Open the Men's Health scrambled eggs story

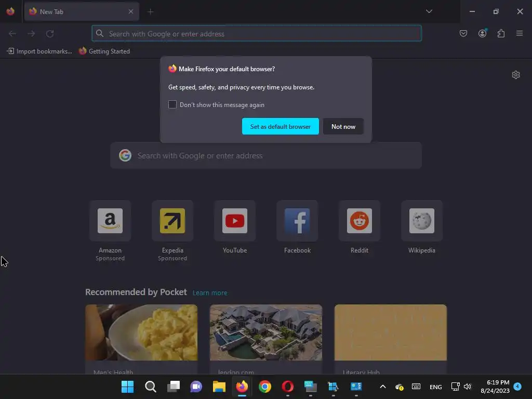[141, 339]
